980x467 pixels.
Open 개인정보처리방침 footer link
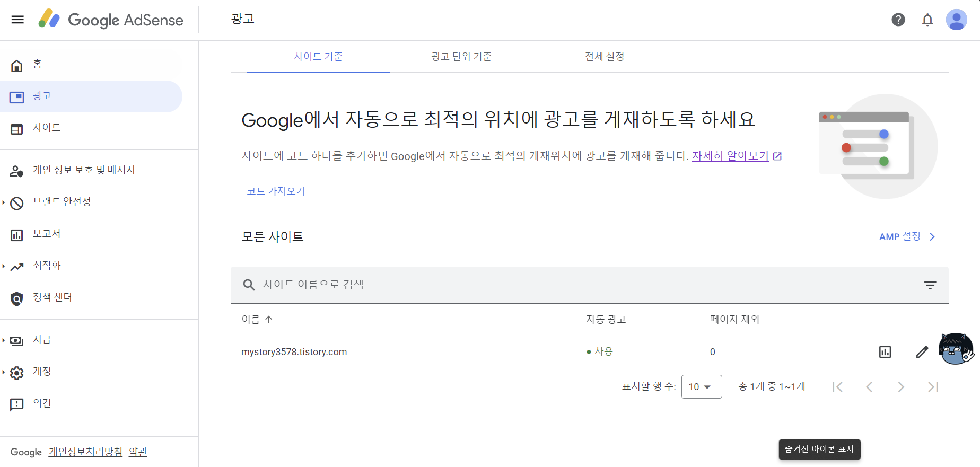tap(85, 452)
